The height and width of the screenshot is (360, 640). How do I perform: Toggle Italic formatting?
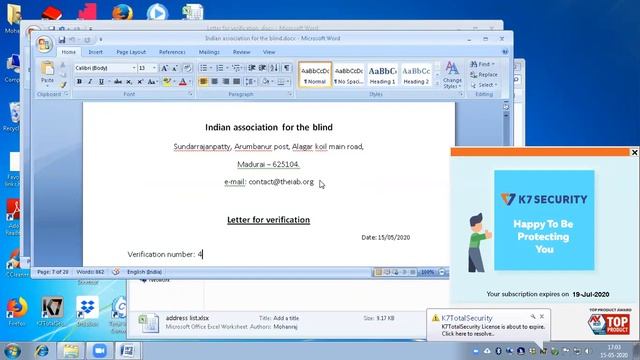pyautogui.click(x=90, y=82)
